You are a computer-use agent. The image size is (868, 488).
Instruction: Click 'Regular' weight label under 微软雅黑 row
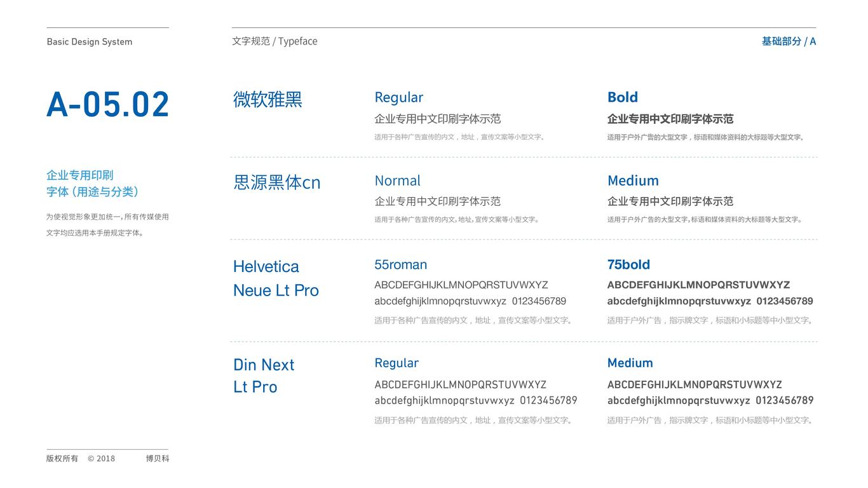pyautogui.click(x=398, y=97)
